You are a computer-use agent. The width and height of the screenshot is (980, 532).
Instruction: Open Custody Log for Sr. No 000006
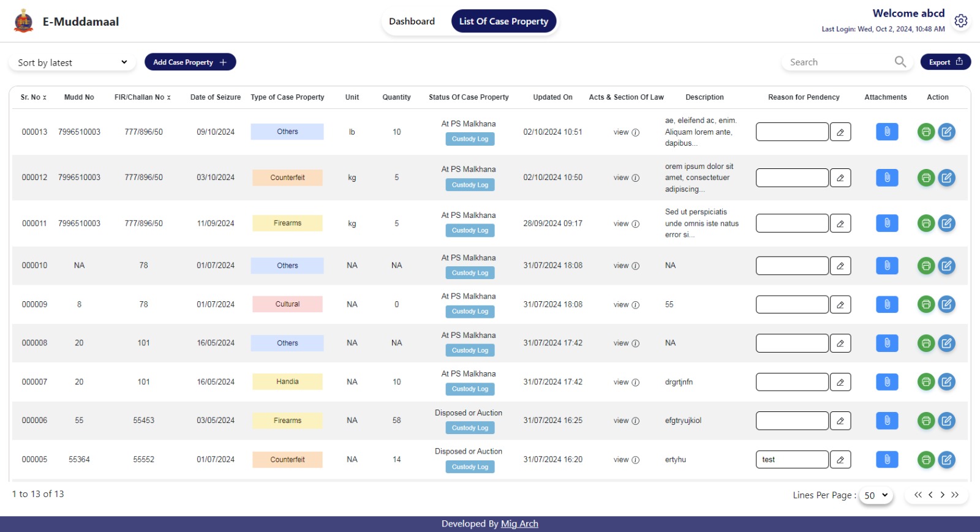tap(470, 428)
